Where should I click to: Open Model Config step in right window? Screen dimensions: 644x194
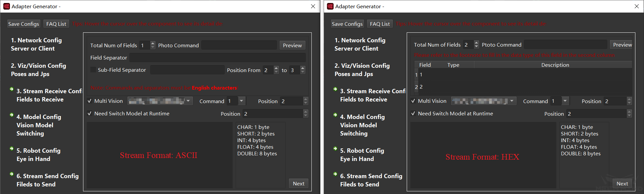click(362, 125)
